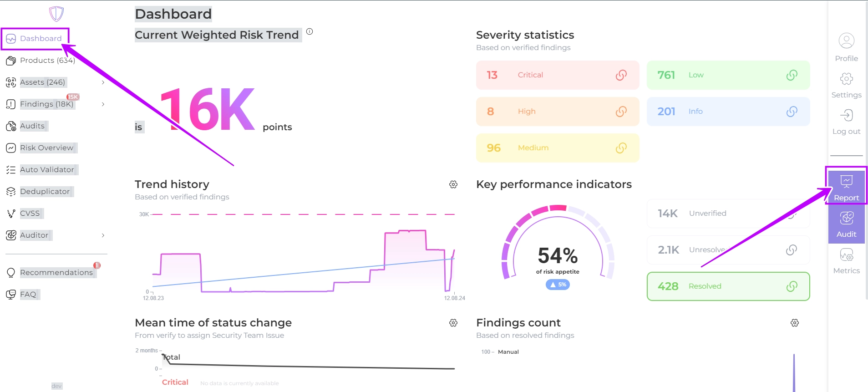Image resolution: width=868 pixels, height=392 pixels.
Task: Expand the Findings menu chevron
Action: click(x=103, y=104)
